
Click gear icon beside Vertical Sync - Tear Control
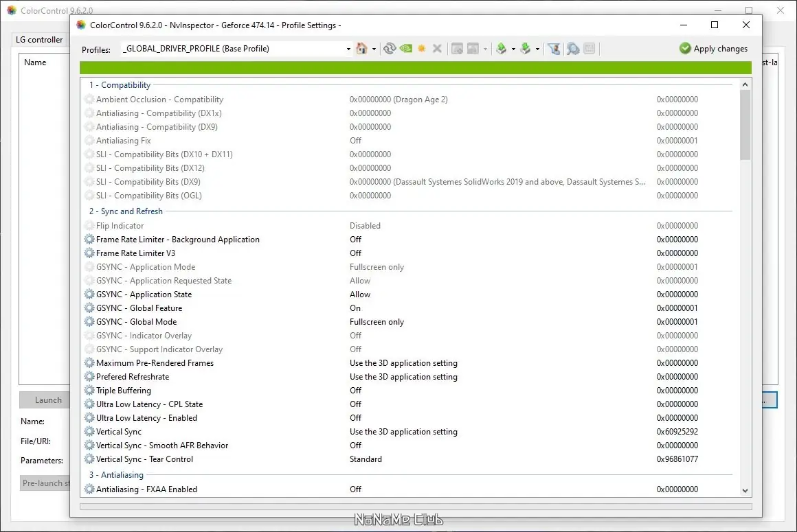click(x=89, y=459)
